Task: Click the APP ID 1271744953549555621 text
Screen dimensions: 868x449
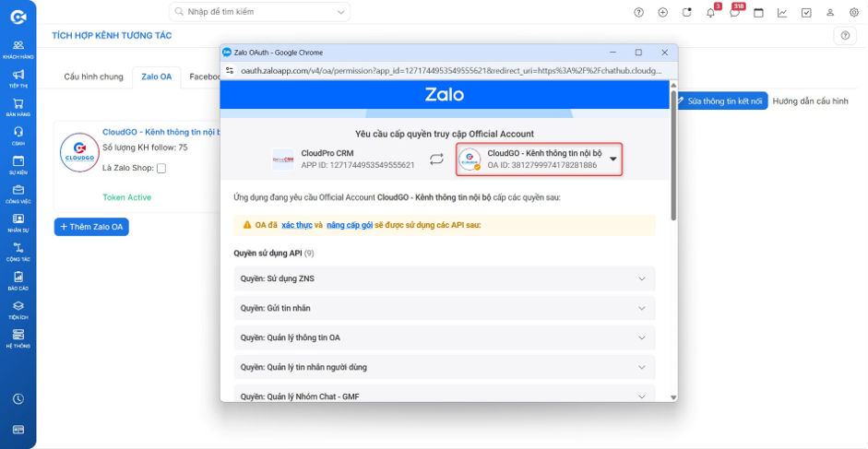Action: (358, 165)
